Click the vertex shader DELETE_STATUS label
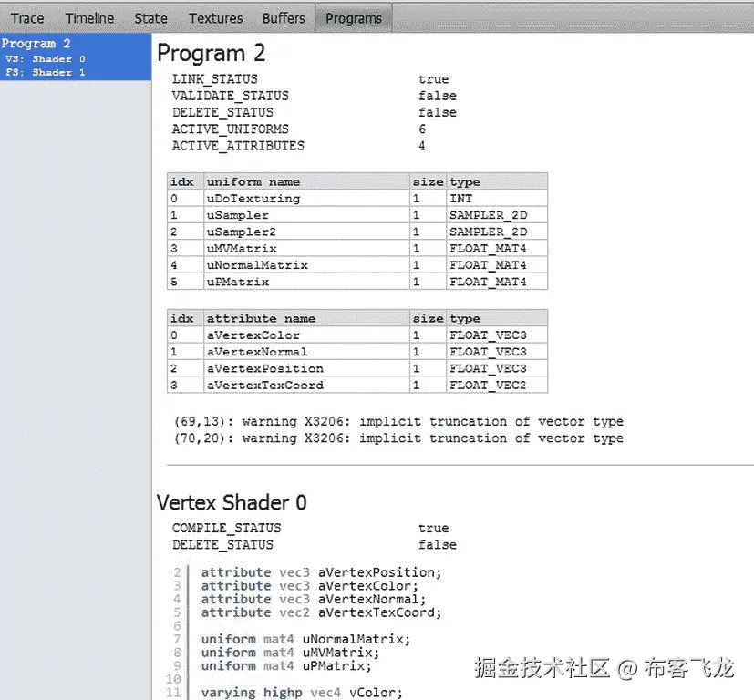The image size is (754, 700). click(222, 545)
